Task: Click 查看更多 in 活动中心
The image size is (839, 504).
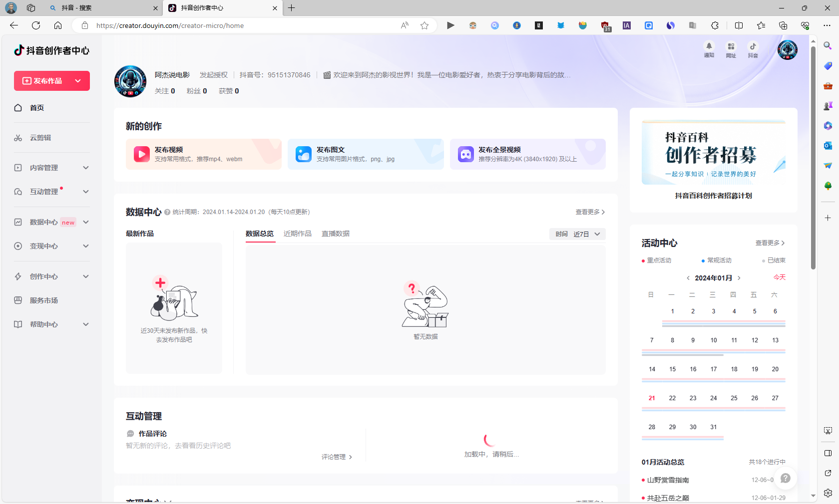Action: click(x=770, y=243)
